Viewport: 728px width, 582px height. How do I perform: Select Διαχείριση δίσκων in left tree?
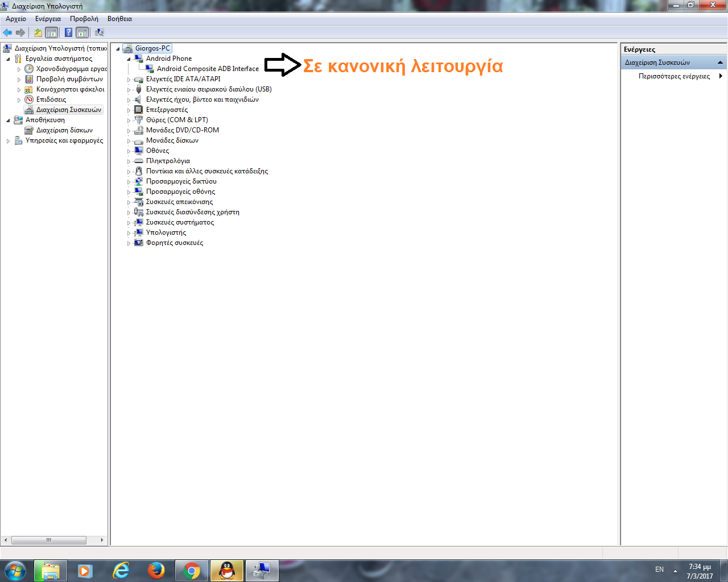(64, 130)
